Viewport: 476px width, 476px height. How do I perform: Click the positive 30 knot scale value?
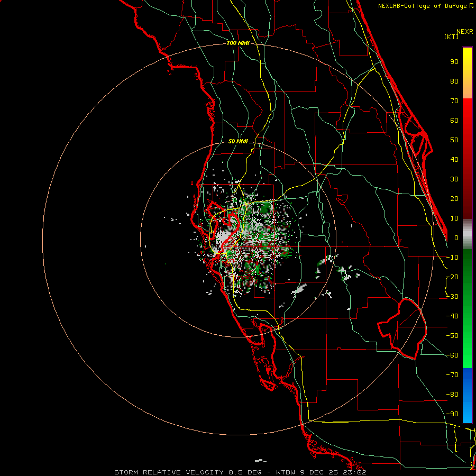(454, 179)
